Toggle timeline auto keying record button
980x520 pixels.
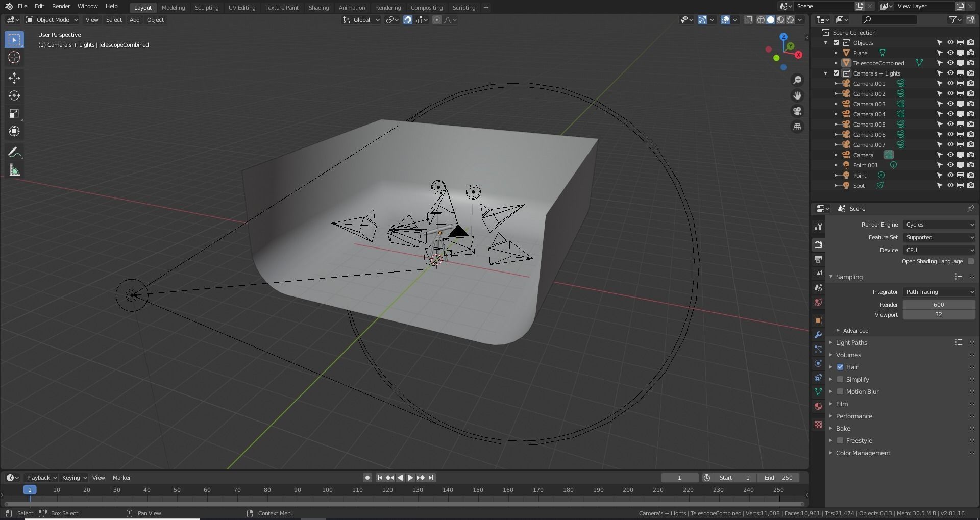[367, 478]
